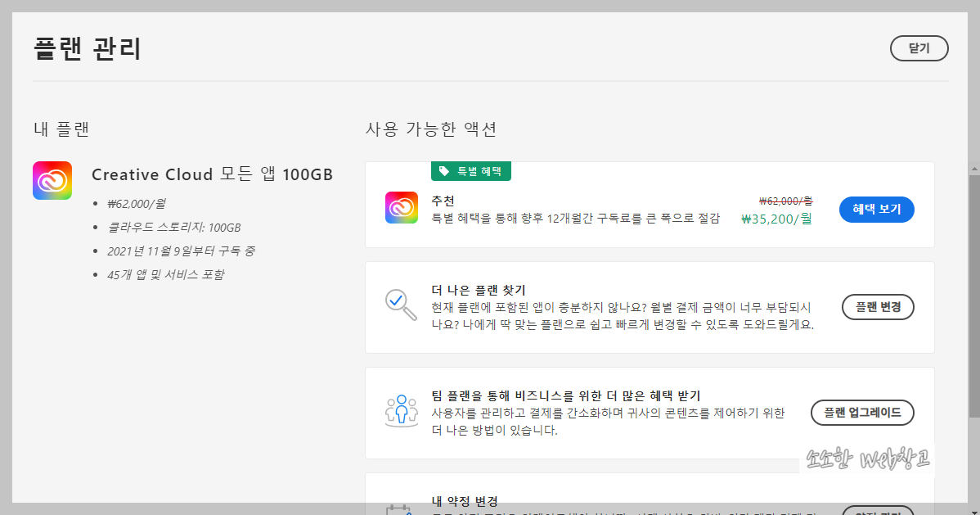Click the Creative Cloud icon in 추천 card
Screen dimensions: 980x515
[x=402, y=208]
